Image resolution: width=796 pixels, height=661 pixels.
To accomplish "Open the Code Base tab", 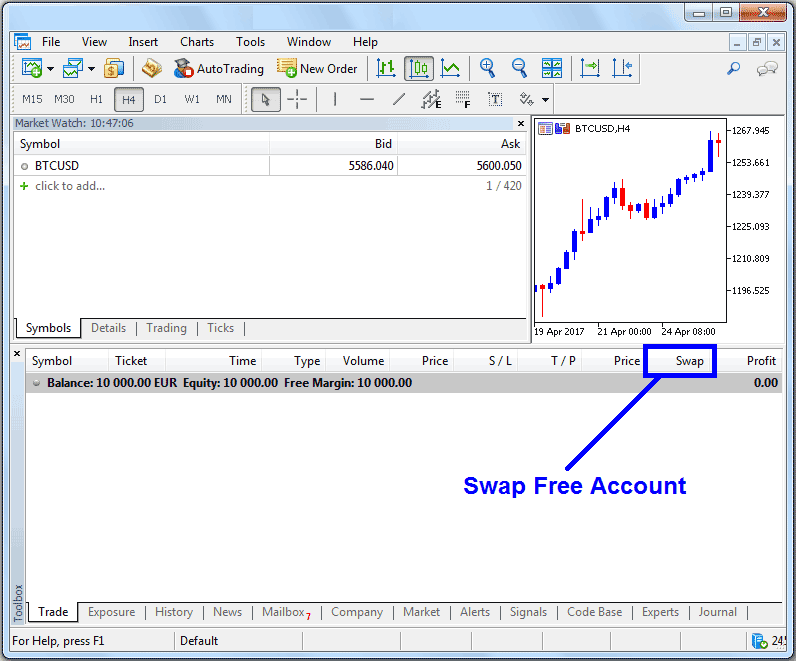I will point(594,612).
